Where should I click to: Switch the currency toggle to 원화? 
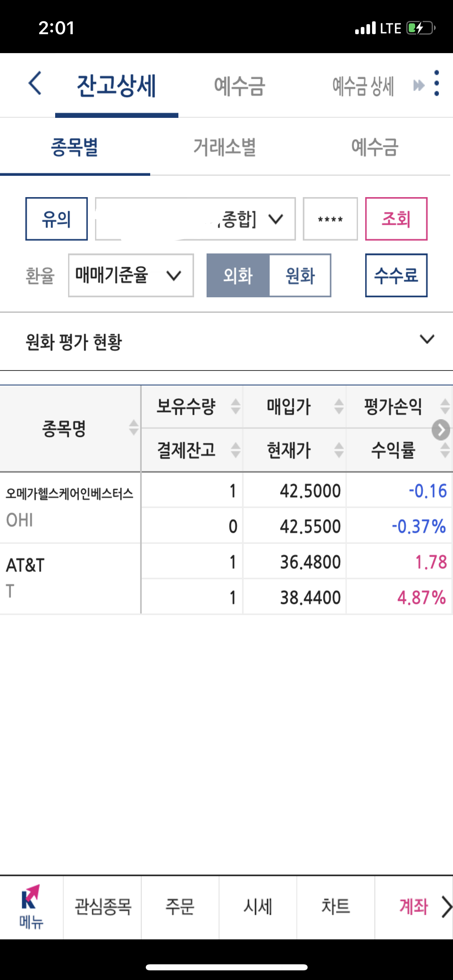[300, 276]
